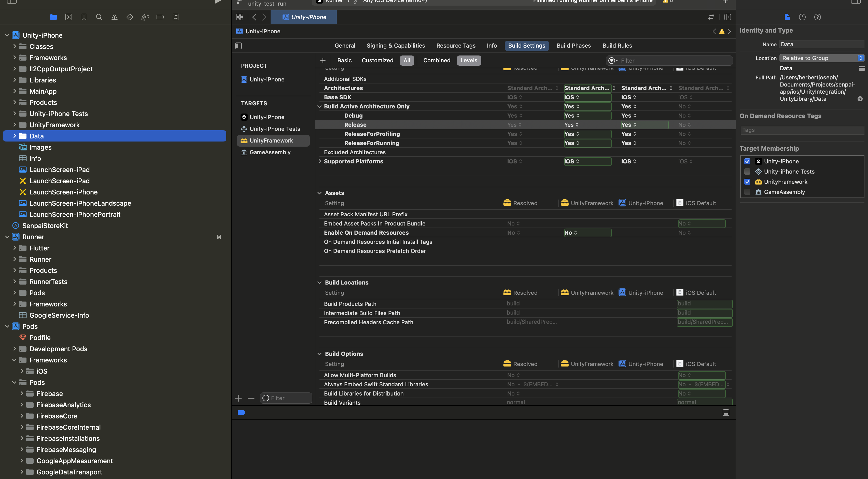The image size is (868, 479).
Task: Toggle the targets list sidebar icon
Action: coord(239,46)
